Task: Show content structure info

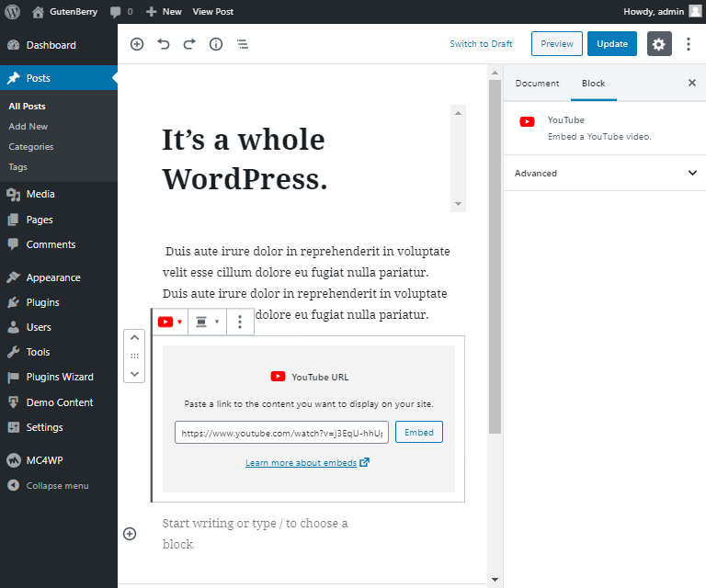Action: (x=216, y=44)
